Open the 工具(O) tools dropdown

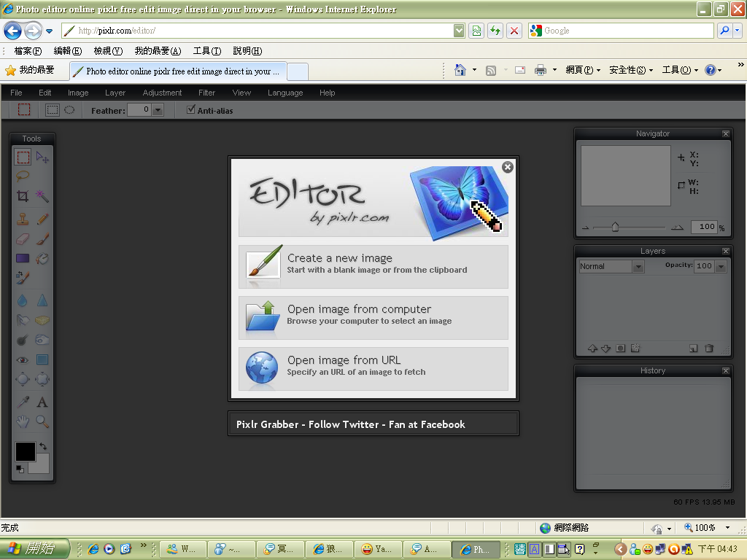pyautogui.click(x=680, y=70)
